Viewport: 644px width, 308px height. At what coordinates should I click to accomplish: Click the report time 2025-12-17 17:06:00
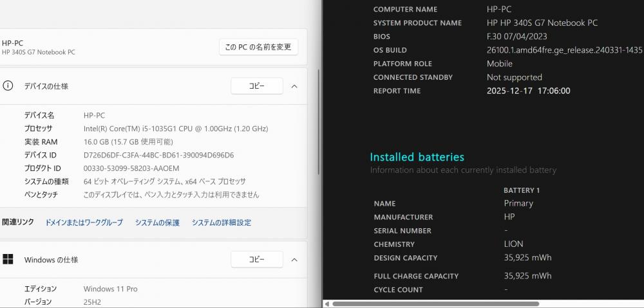(x=528, y=91)
